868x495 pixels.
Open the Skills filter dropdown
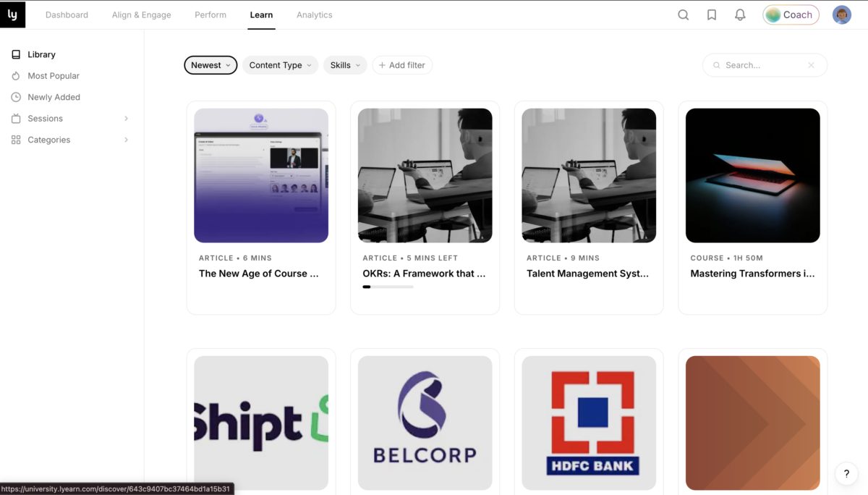tap(345, 65)
